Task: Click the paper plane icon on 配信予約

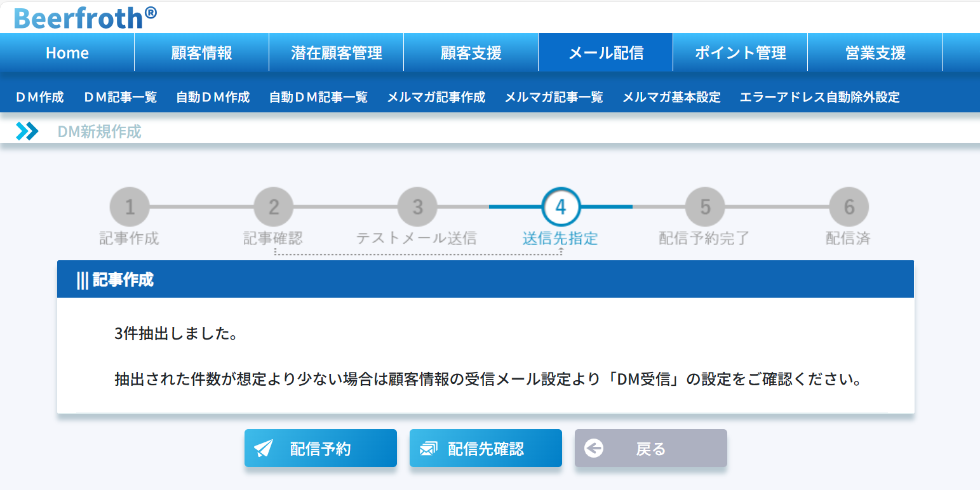Action: [x=264, y=449]
